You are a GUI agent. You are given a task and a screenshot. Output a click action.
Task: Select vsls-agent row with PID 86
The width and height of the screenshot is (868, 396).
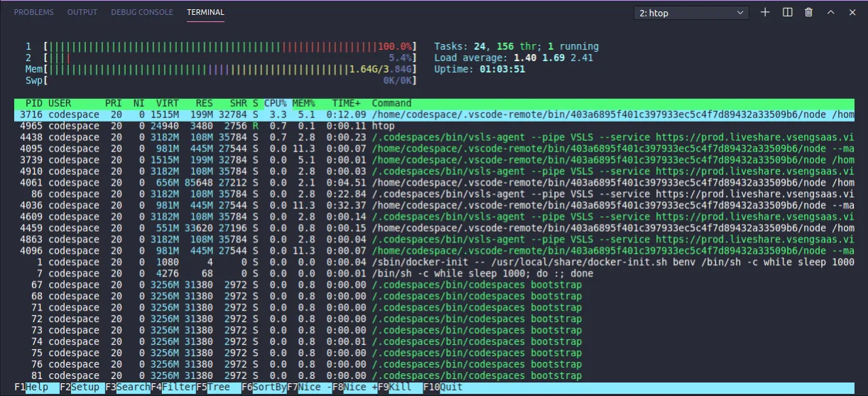(434, 194)
